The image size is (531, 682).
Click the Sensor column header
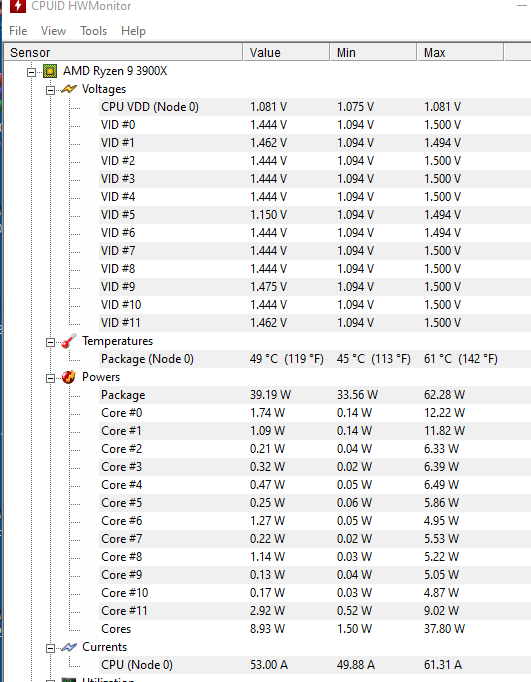coord(123,53)
